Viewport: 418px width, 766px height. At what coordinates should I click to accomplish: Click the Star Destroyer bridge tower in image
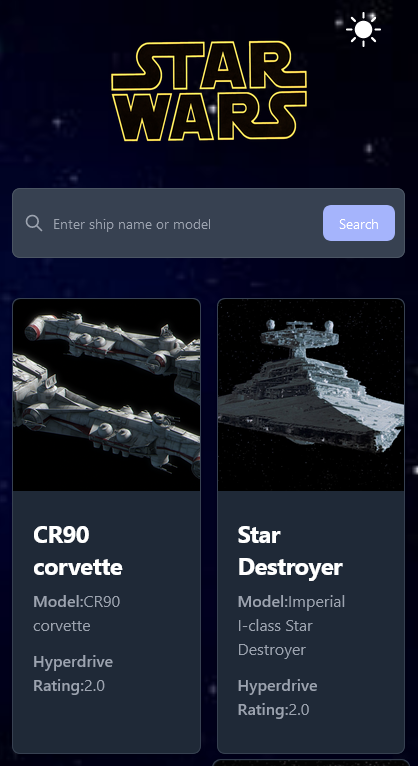click(x=299, y=336)
